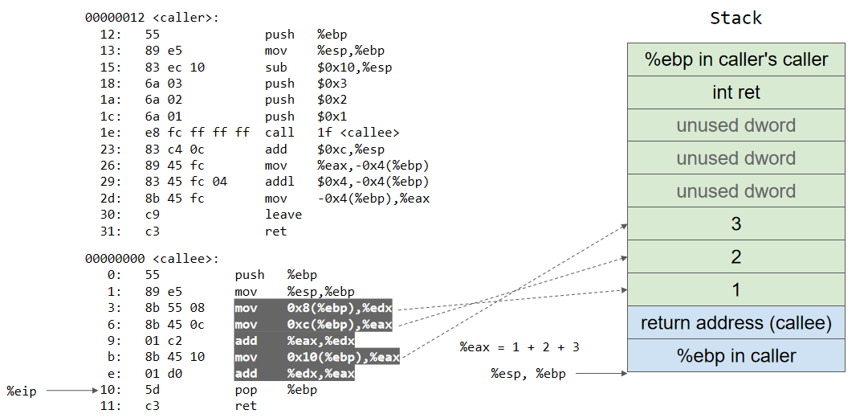
Task: Click the "sub $0x10,%esp" instruction in caller
Action: click(328, 68)
